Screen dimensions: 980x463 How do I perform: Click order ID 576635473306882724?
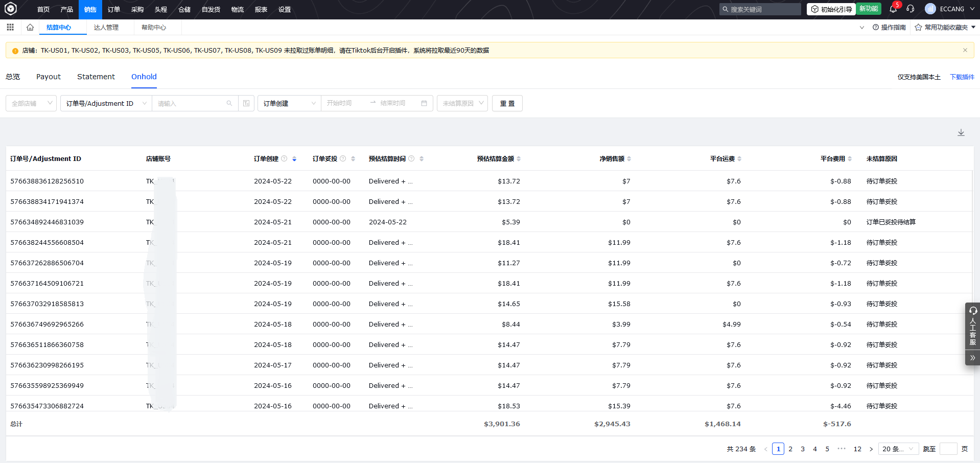click(x=47, y=406)
